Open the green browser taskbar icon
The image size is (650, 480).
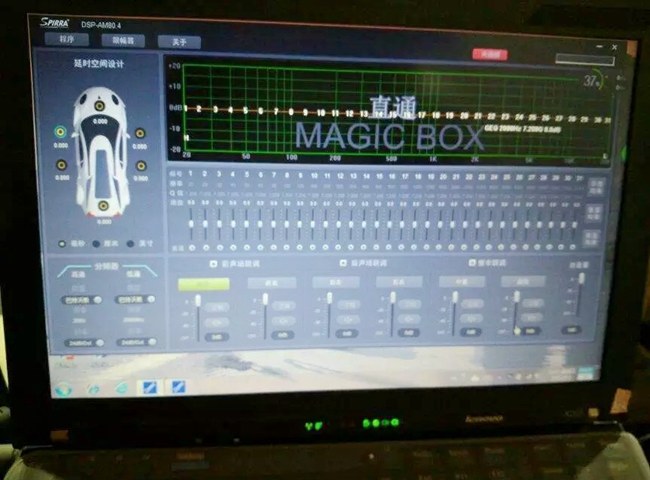tap(121, 388)
